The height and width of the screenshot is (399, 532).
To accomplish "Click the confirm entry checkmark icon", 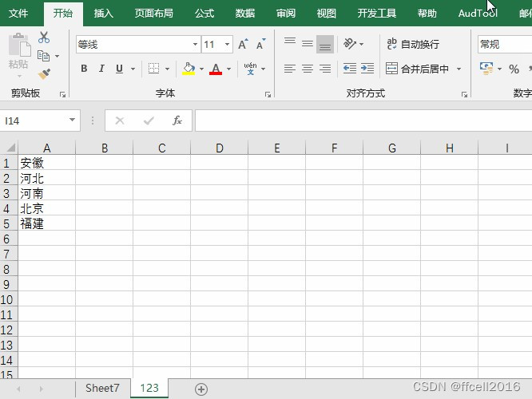I will 149,120.
